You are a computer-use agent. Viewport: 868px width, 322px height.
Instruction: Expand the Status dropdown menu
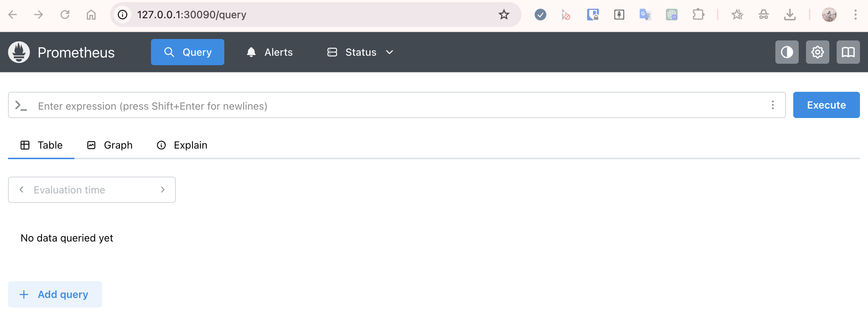[360, 52]
